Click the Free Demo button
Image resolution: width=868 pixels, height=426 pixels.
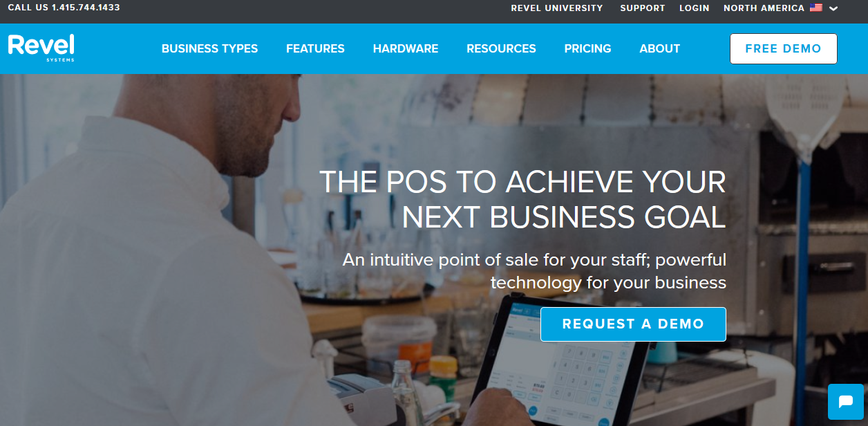click(783, 48)
